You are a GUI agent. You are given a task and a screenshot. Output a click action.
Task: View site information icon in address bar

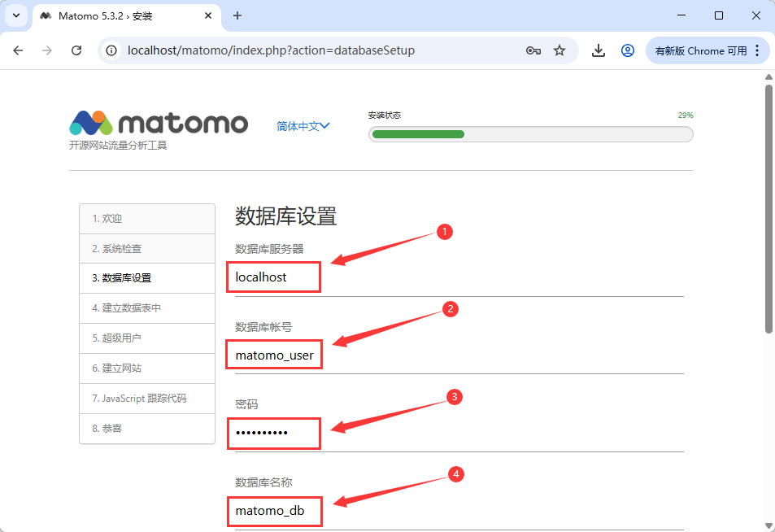pos(113,50)
